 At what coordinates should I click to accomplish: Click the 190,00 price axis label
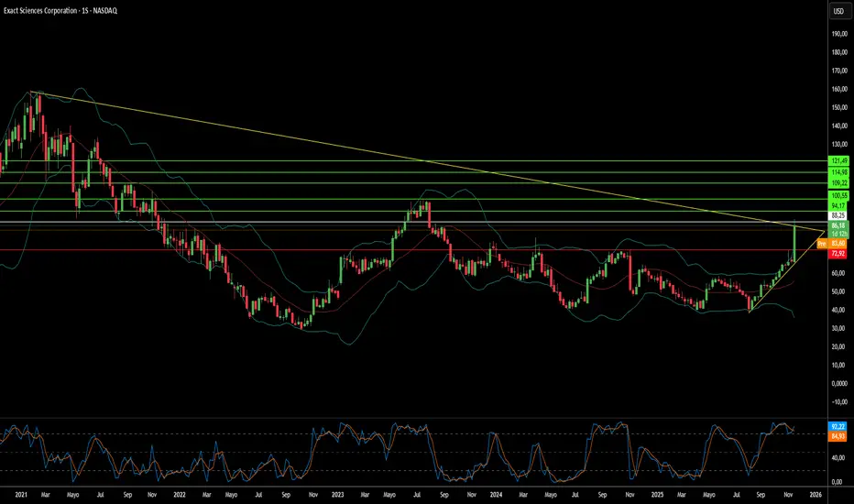(839, 34)
